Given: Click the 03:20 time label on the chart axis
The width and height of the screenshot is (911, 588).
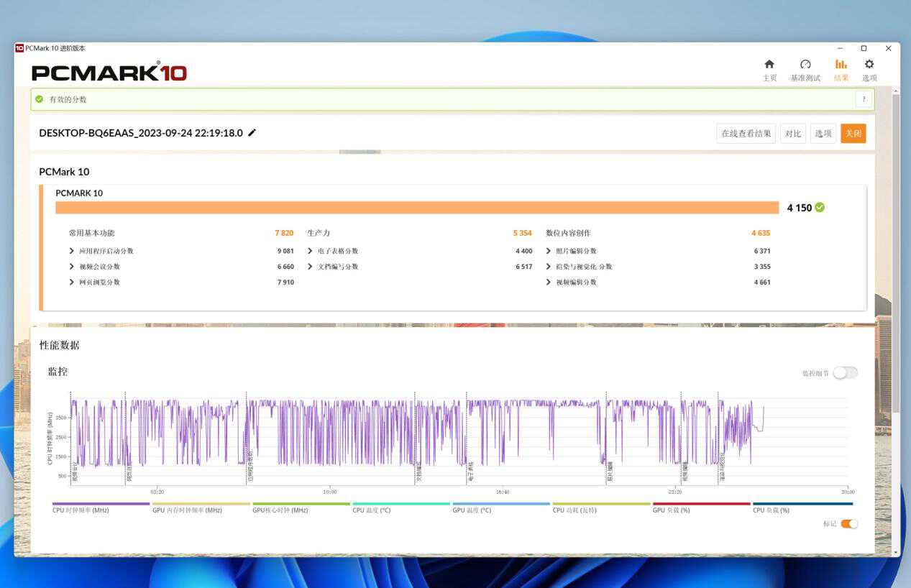Looking at the screenshot, I should click(x=157, y=492).
